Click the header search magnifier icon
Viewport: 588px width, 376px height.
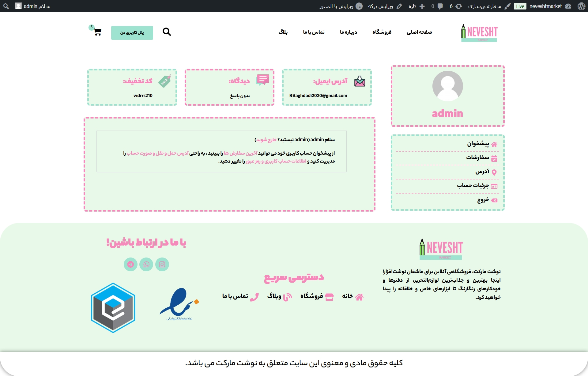pyautogui.click(x=167, y=32)
